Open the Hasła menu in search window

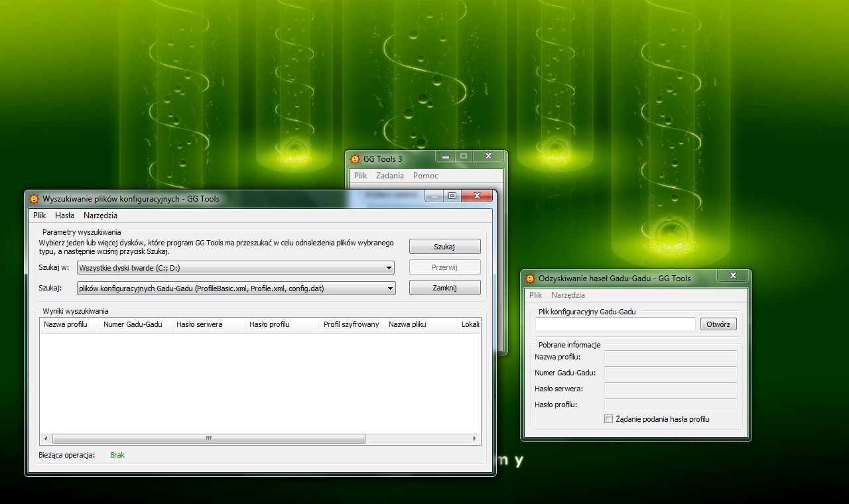click(64, 216)
